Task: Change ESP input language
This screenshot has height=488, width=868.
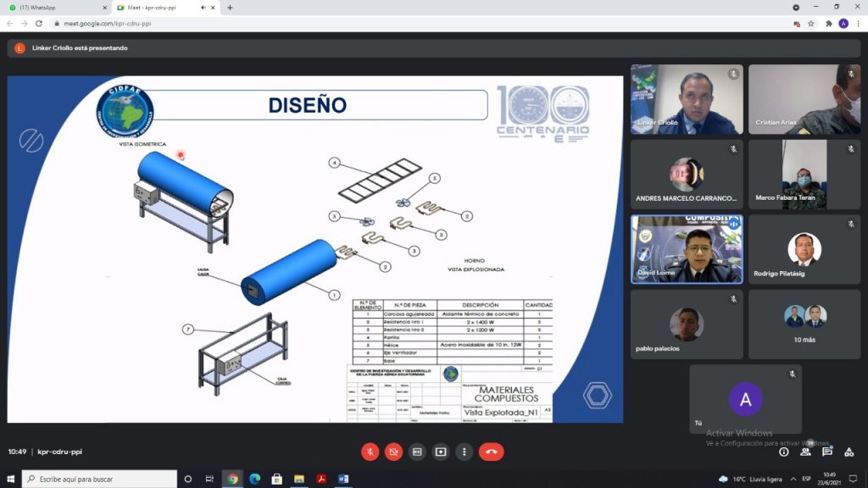Action: pos(807,480)
